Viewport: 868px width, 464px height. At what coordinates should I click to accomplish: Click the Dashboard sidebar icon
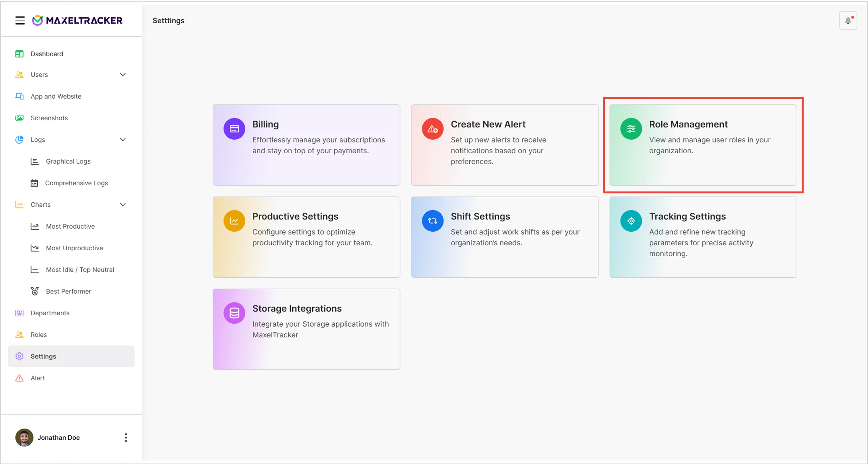20,54
